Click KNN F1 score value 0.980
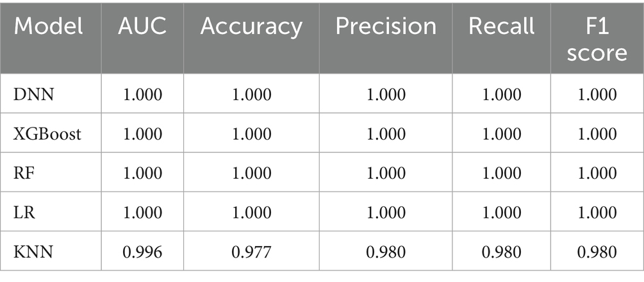This screenshot has width=644, height=282. pos(597,252)
